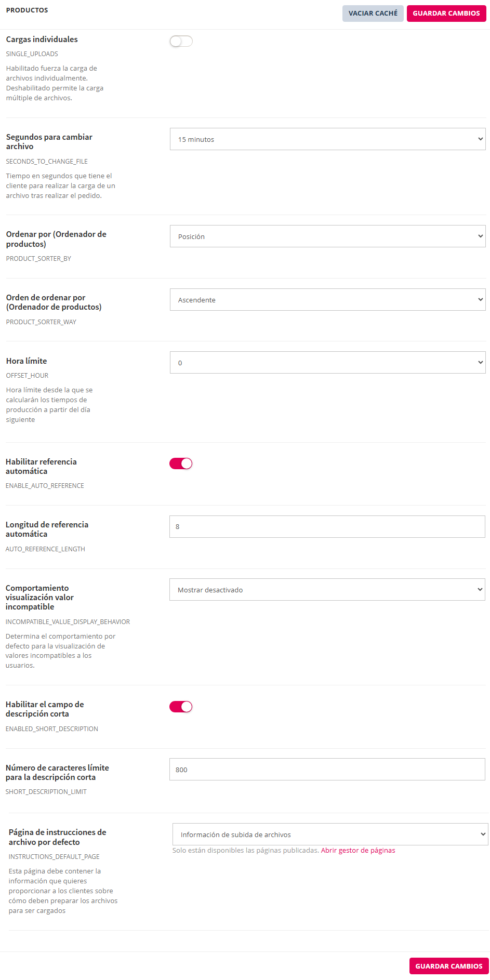Open the Abrir gestor de páginas link

[x=358, y=851]
